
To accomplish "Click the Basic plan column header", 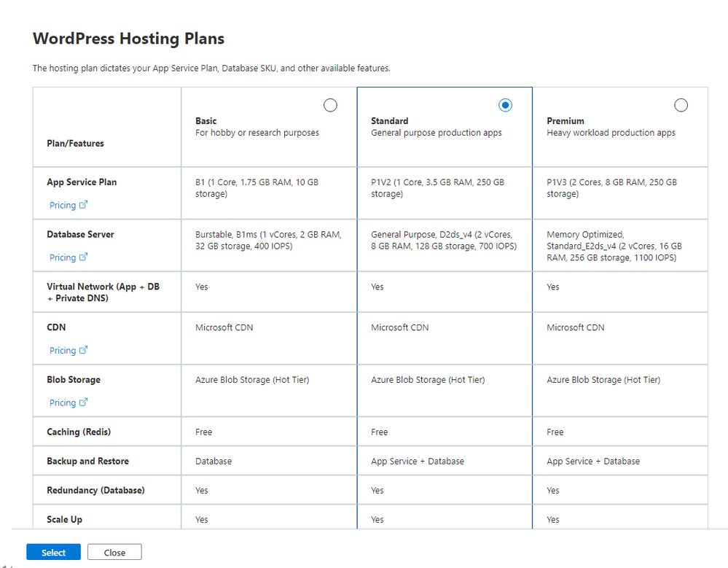I will tap(269, 127).
